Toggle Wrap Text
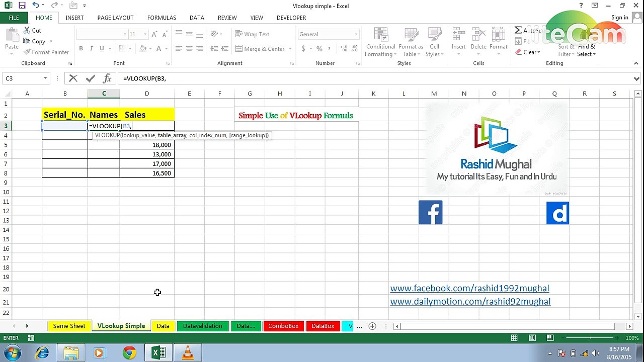This screenshot has height=362, width=644. click(253, 34)
